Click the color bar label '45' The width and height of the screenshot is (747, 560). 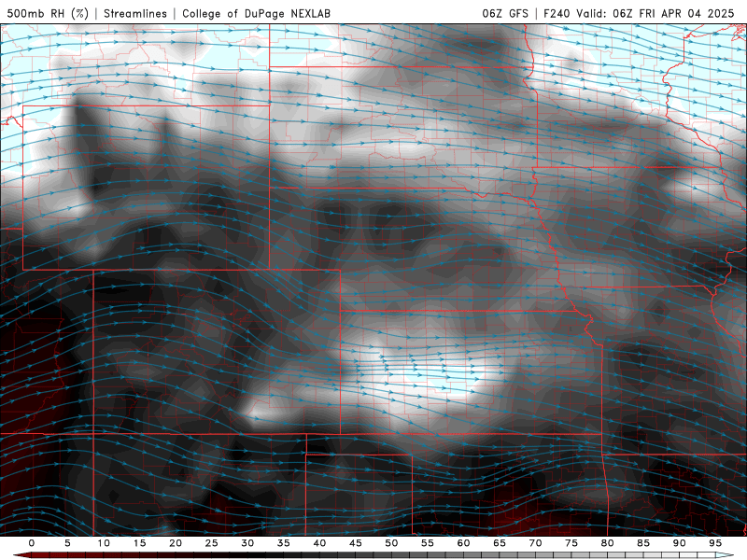356,543
